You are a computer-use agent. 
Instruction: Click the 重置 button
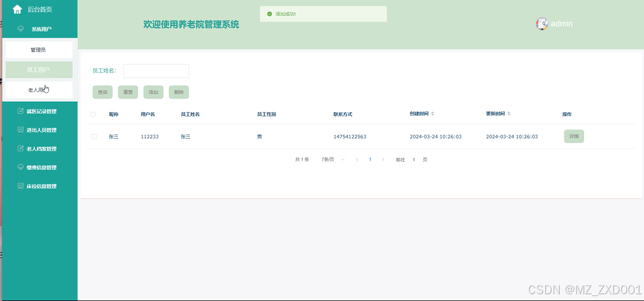click(128, 92)
